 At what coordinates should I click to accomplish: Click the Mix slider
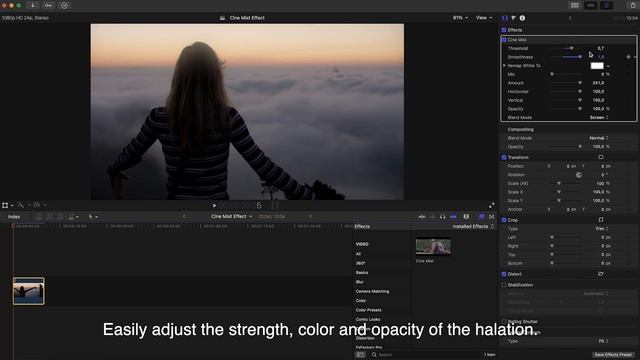(x=566, y=74)
